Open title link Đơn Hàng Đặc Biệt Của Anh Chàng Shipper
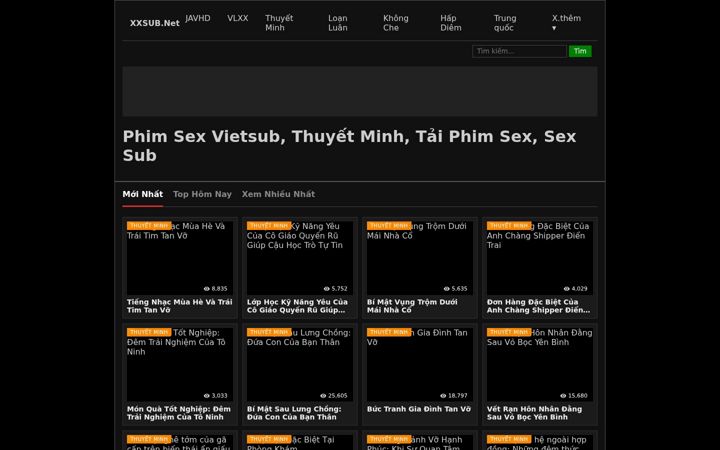The image size is (720, 450). click(538, 306)
